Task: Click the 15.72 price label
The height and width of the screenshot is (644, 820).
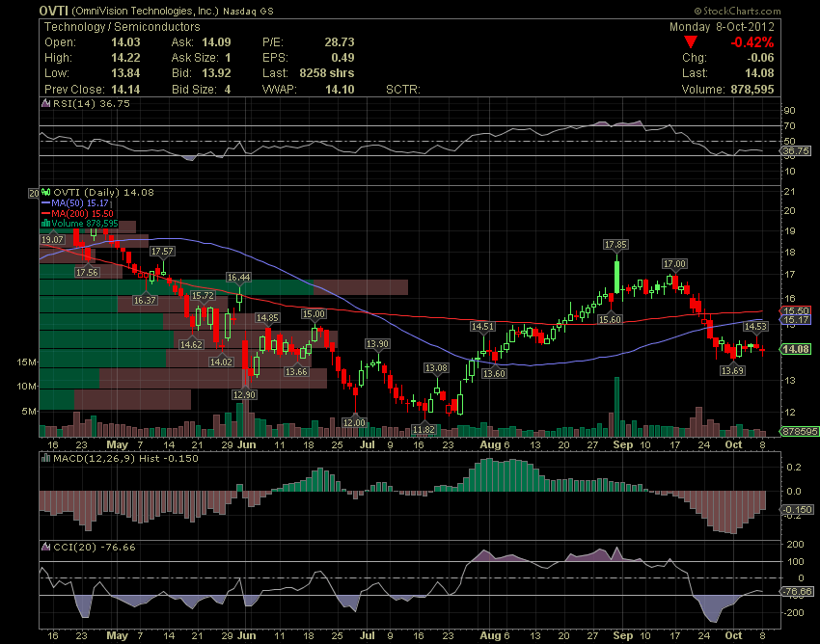Action: (203, 295)
